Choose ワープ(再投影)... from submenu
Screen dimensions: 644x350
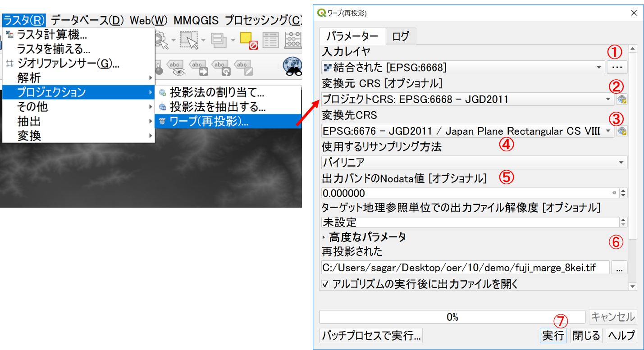pyautogui.click(x=228, y=121)
